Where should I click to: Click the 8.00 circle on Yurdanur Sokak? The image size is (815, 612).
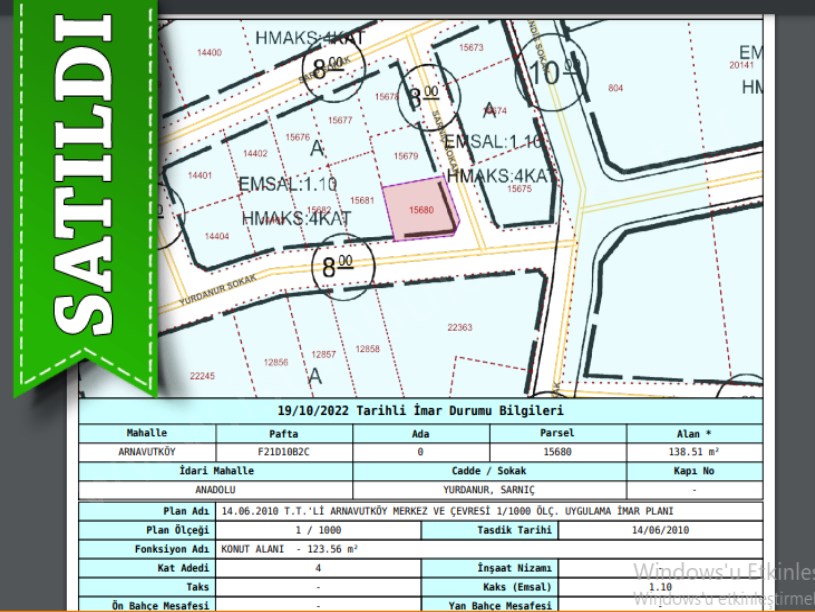337,266
